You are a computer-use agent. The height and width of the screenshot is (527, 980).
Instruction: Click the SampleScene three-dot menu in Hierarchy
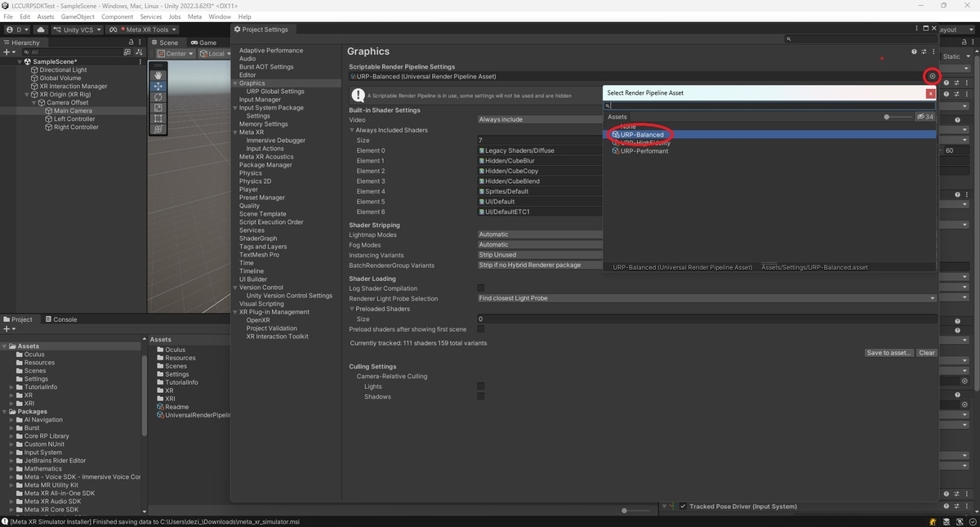(x=140, y=62)
